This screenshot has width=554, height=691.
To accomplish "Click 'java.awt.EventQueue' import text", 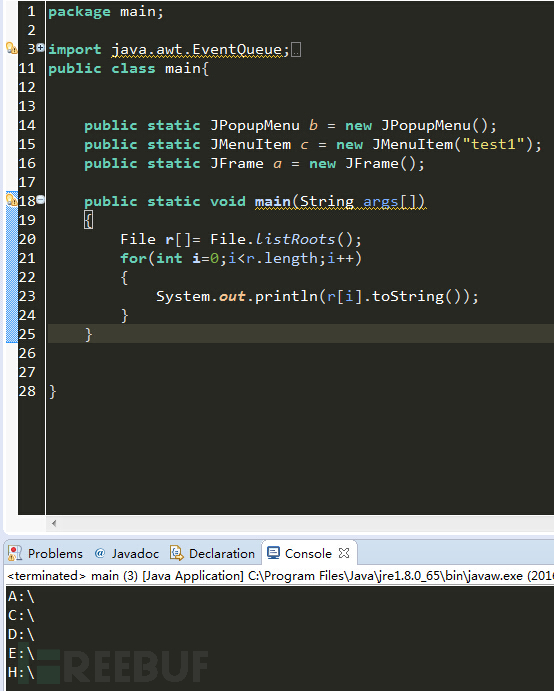I will coord(197,50).
